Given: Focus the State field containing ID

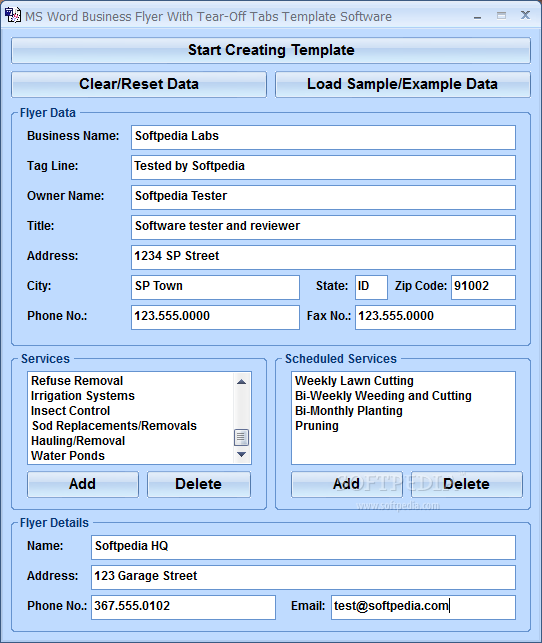Looking at the screenshot, I should [x=371, y=287].
